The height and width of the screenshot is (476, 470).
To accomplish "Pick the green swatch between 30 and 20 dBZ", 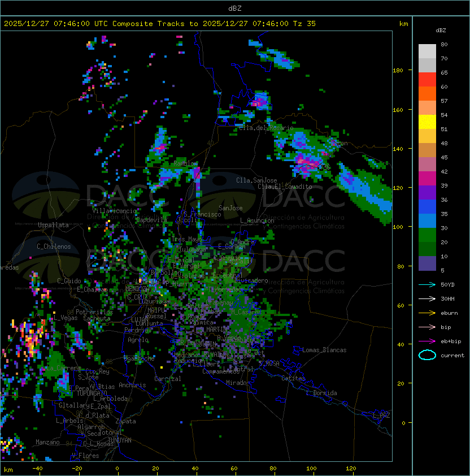I will point(427,235).
